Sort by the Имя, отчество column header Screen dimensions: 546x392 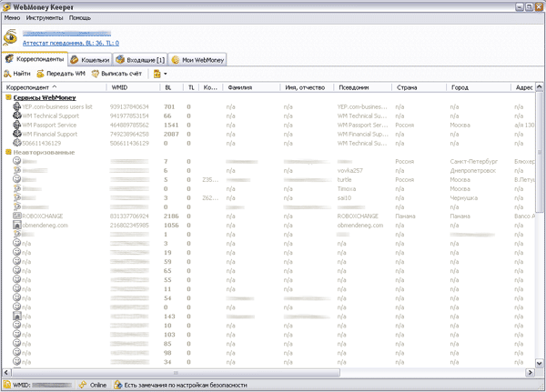click(x=307, y=87)
